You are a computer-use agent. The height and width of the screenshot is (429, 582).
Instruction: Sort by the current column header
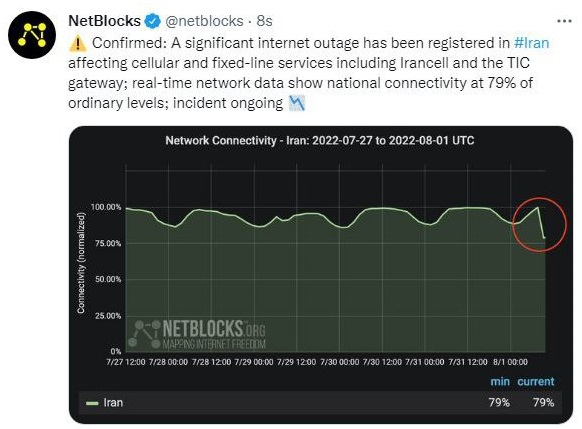(x=536, y=381)
